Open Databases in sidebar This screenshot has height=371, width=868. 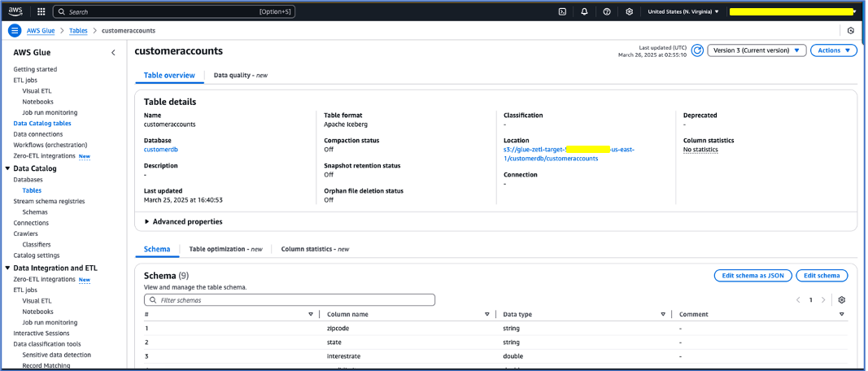(28, 180)
